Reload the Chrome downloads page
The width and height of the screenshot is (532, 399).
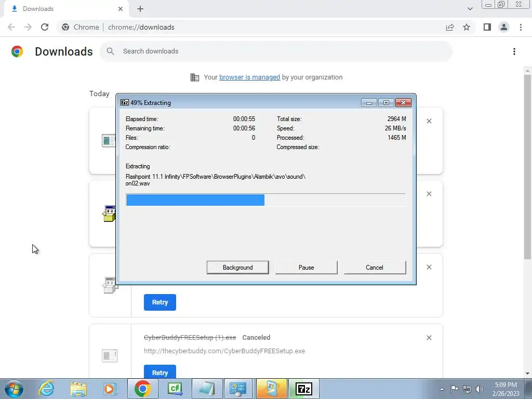45,27
